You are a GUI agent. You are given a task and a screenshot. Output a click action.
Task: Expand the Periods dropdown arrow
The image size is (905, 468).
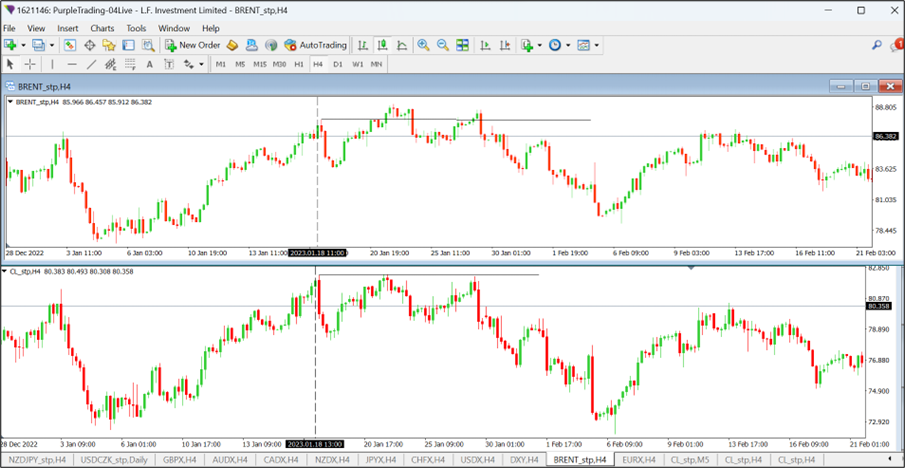(568, 45)
